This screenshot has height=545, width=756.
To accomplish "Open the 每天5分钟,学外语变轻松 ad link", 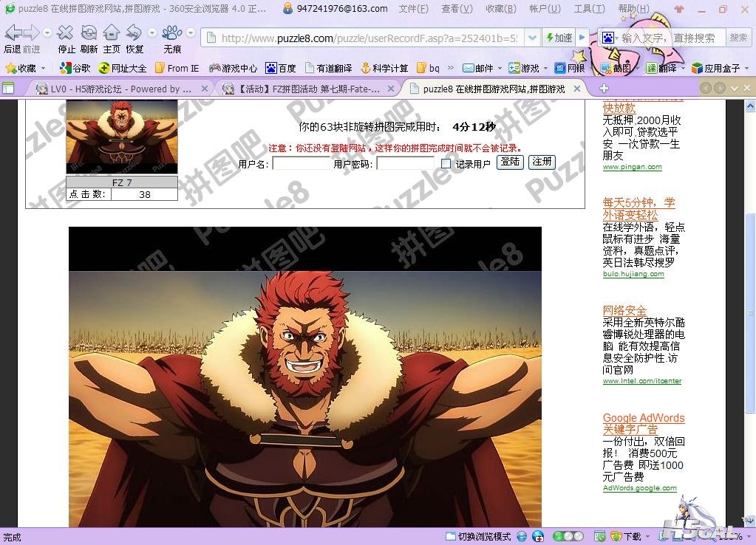I will [x=638, y=209].
